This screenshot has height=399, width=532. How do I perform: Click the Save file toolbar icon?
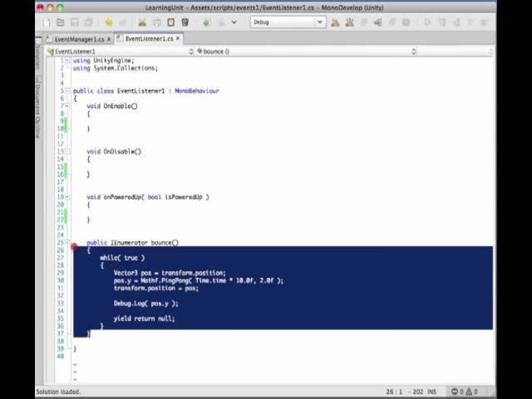click(75, 22)
